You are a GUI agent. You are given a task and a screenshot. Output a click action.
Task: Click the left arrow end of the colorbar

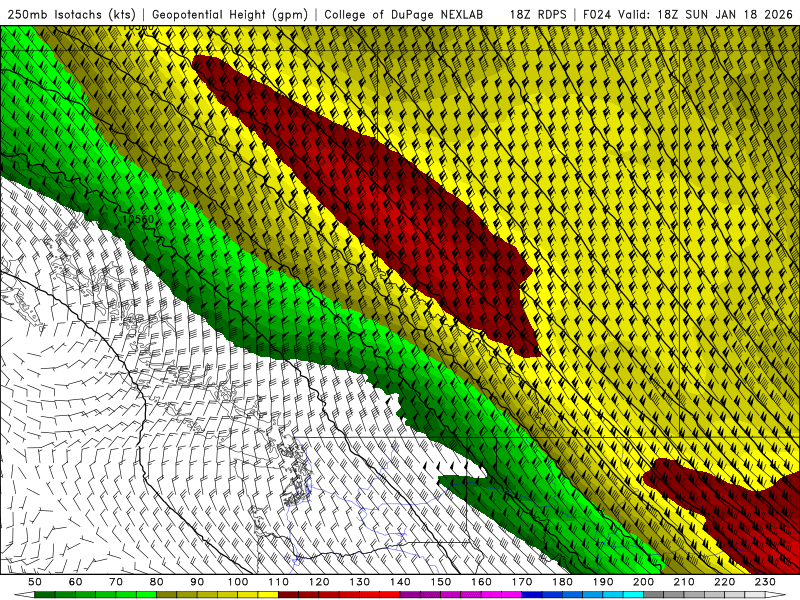pos(24,595)
